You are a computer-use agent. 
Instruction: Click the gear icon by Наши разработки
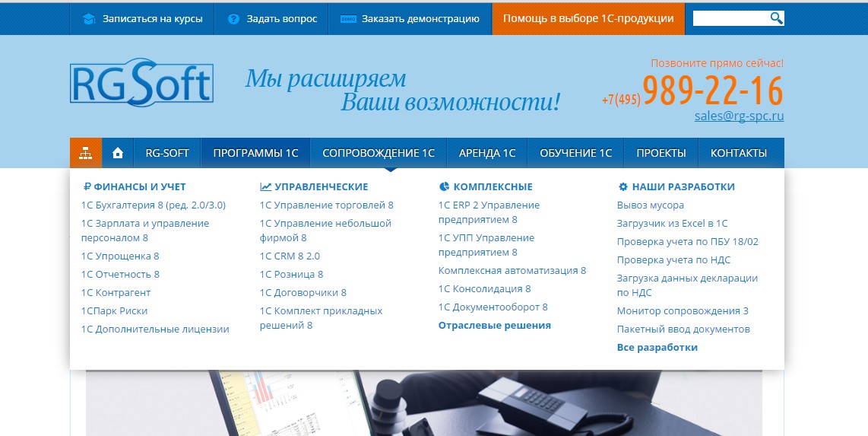pyautogui.click(x=622, y=186)
